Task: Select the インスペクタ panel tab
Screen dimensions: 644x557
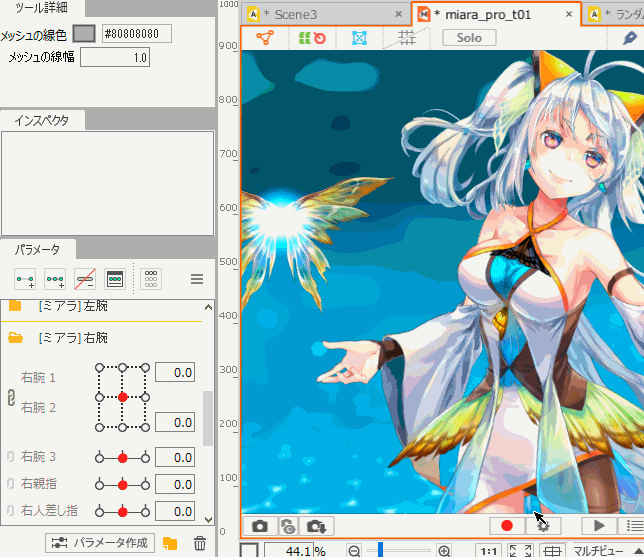Action: 42,120
